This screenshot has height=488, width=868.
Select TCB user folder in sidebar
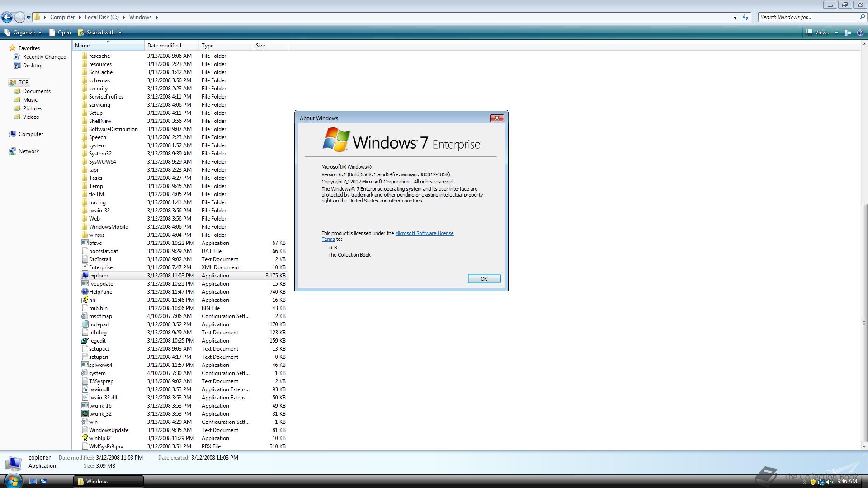coord(19,83)
